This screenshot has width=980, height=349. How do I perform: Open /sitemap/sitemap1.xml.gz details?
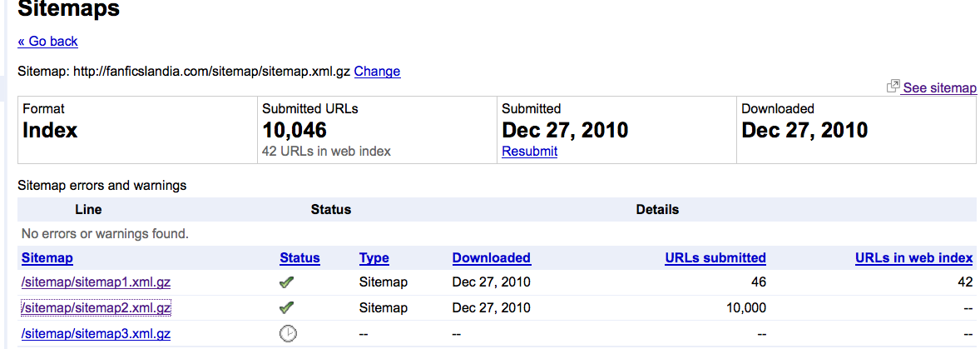(96, 282)
